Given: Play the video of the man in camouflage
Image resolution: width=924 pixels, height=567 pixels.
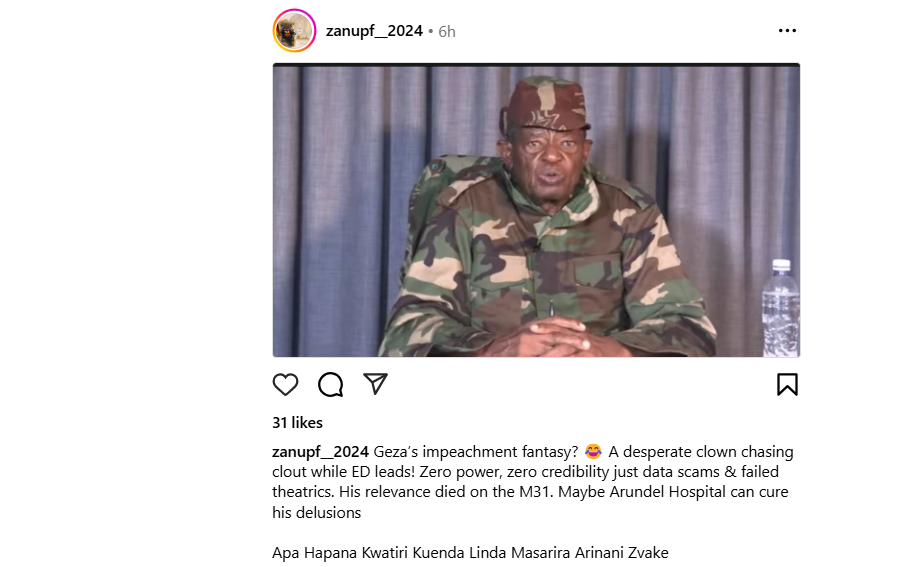Looking at the screenshot, I should point(536,210).
